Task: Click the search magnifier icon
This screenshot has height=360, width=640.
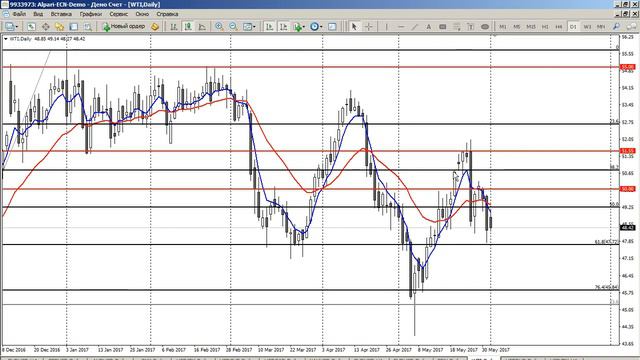Action: pos(616,27)
